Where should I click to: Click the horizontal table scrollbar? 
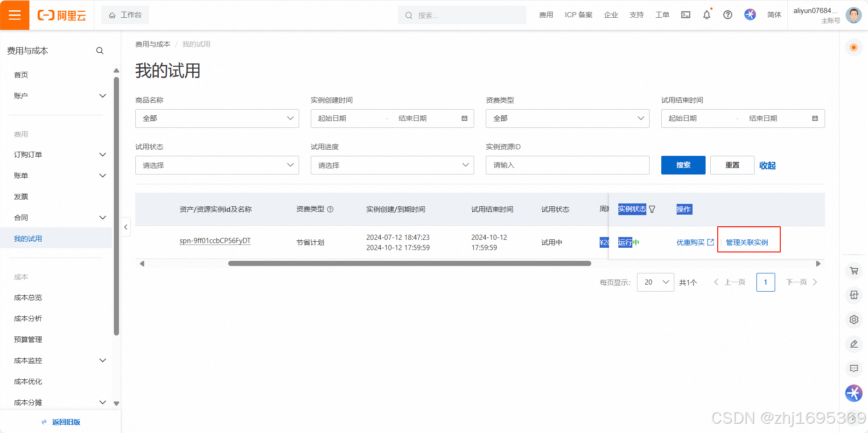(x=409, y=264)
